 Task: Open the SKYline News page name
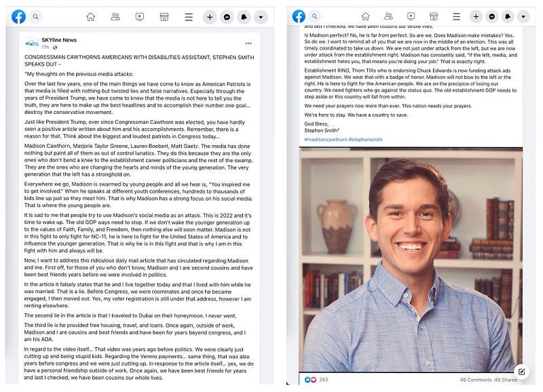pyautogui.click(x=59, y=40)
